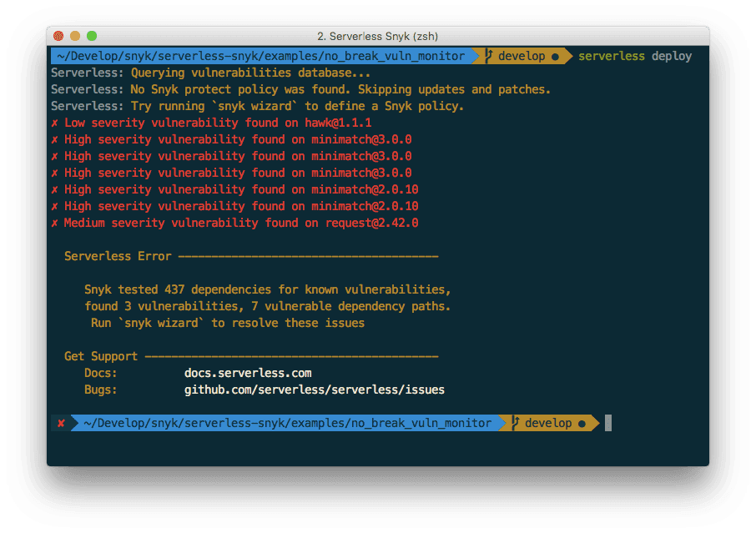Open the github.com/serverless/serverless/issues link
Image resolution: width=756 pixels, height=533 pixels.
point(315,390)
